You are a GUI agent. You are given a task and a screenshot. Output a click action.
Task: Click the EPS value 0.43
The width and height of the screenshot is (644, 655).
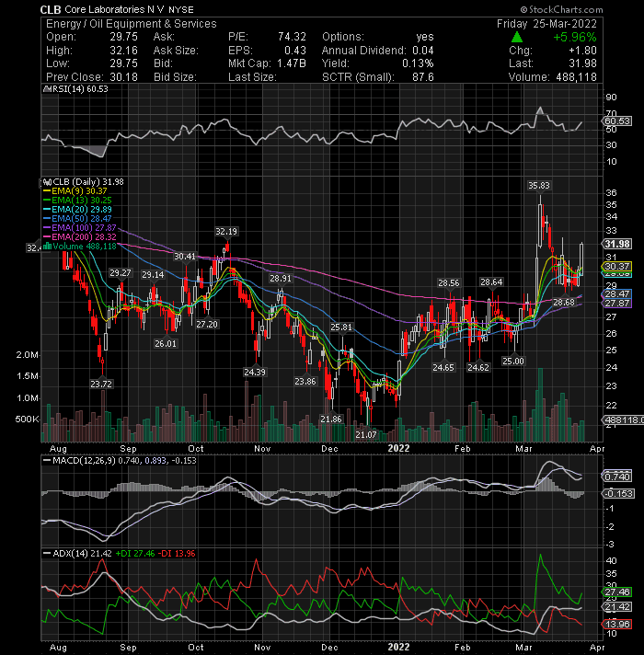tap(294, 50)
